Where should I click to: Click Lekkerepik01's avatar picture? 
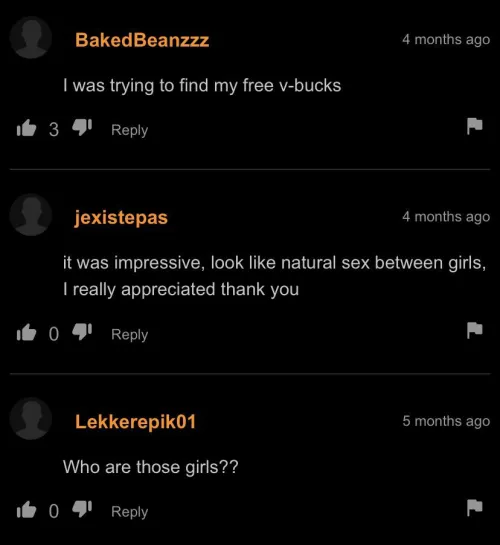[31, 418]
